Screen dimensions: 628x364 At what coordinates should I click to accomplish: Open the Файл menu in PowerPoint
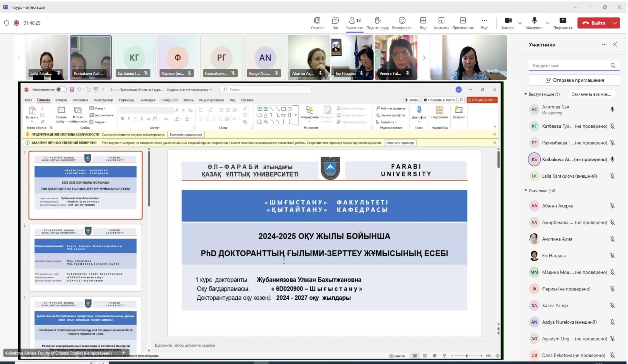click(28, 100)
